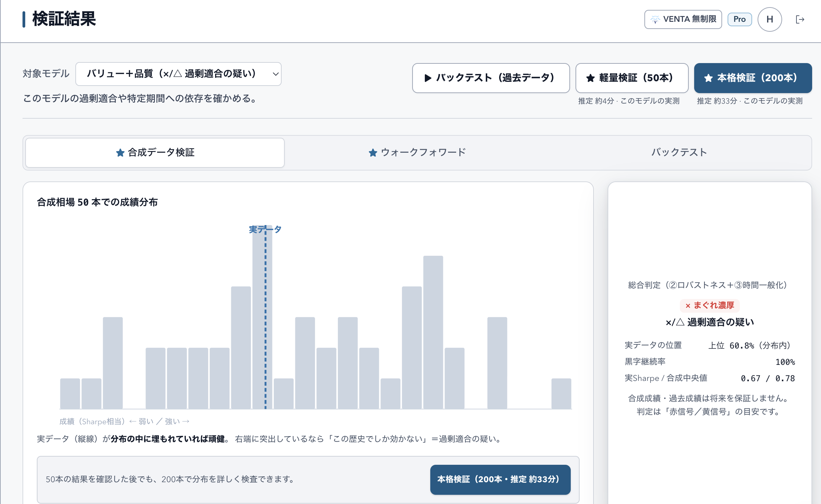Click 合成相場 50 本での成績分布 chart title

[x=97, y=202]
